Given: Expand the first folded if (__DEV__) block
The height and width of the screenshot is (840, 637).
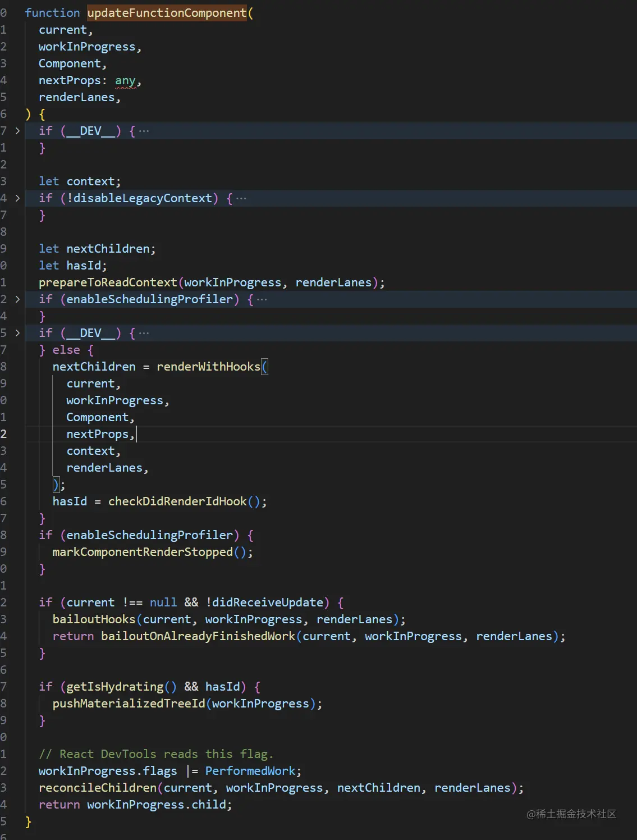Looking at the screenshot, I should coord(17,131).
